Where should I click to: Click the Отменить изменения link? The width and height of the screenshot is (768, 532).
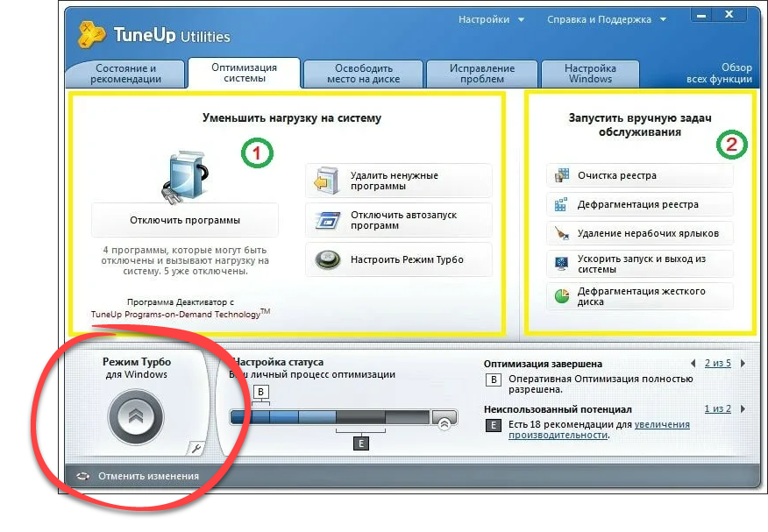(148, 476)
